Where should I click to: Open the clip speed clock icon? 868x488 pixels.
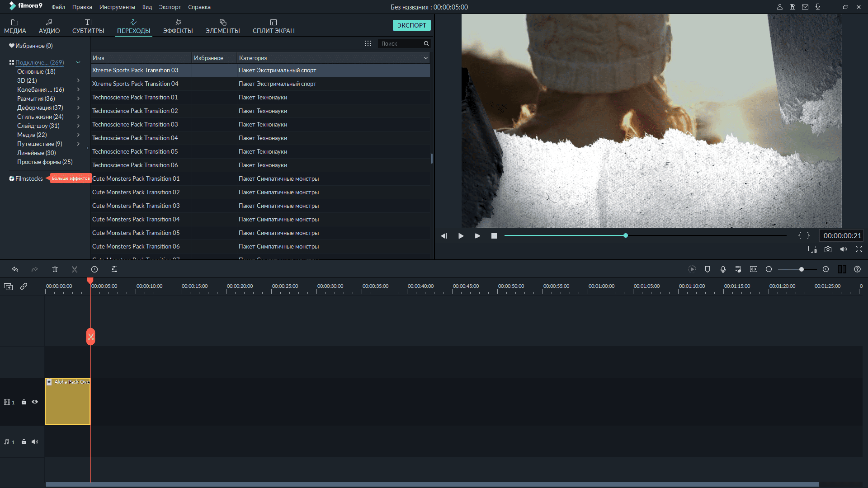(x=94, y=269)
